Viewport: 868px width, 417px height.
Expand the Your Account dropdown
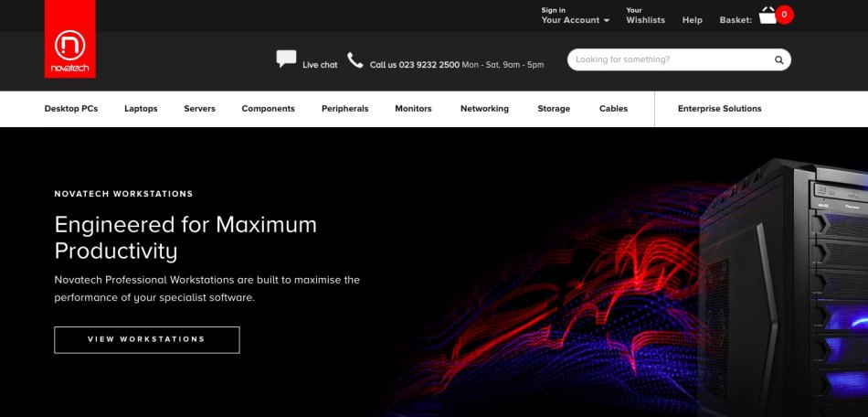point(575,20)
